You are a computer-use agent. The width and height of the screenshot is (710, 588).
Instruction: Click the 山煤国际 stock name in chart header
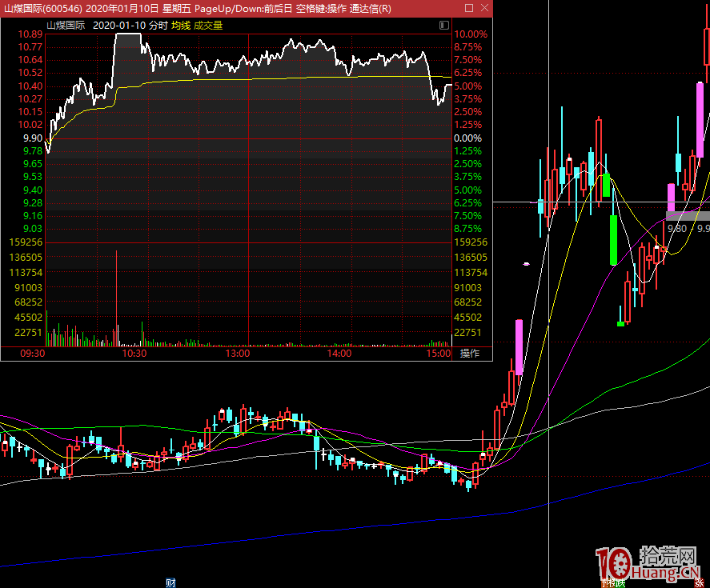click(66, 26)
